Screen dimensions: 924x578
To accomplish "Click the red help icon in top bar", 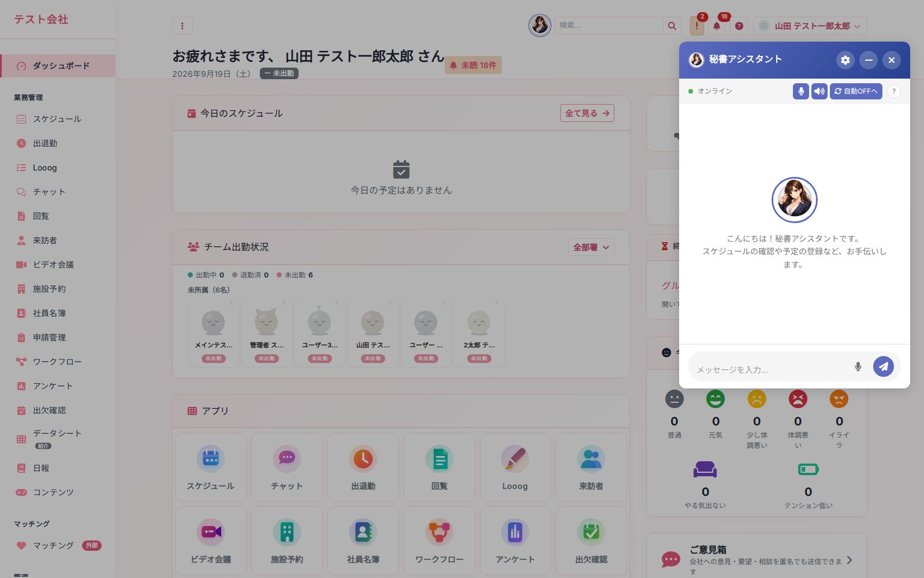I will pos(739,25).
